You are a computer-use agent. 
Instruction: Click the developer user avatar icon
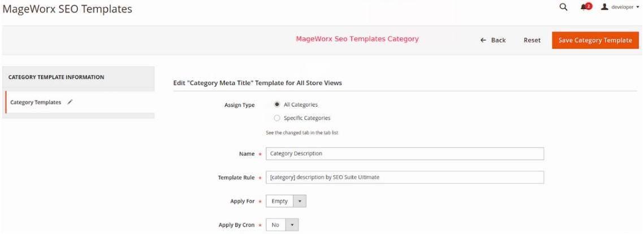[x=604, y=7]
